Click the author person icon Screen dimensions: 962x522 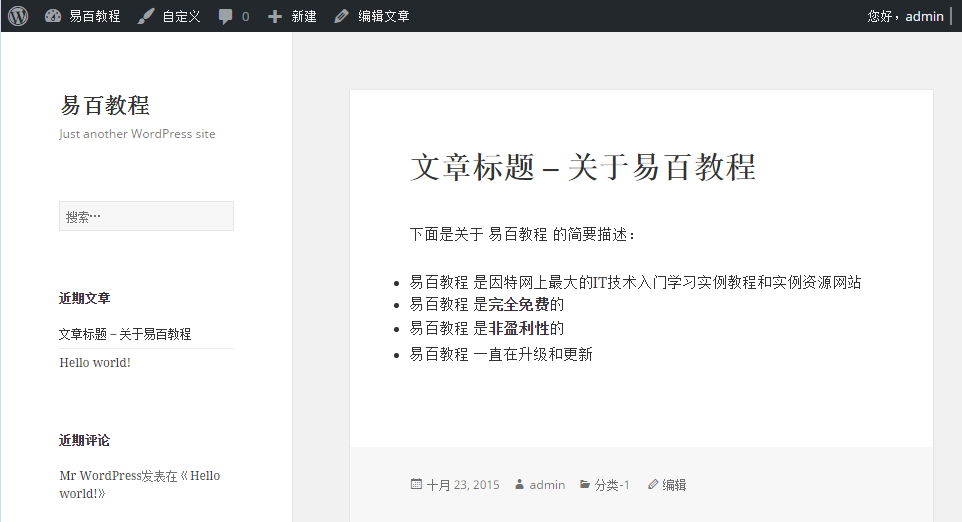point(520,484)
